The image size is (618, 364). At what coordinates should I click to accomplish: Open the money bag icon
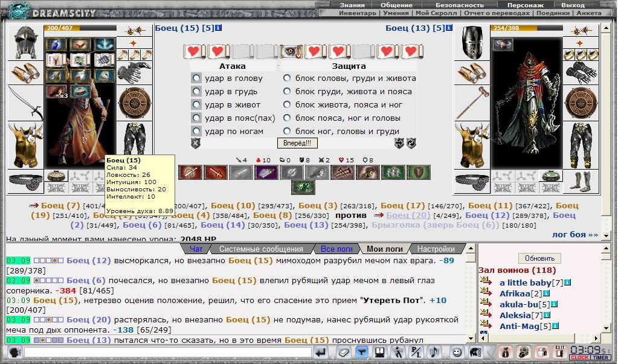(506, 352)
